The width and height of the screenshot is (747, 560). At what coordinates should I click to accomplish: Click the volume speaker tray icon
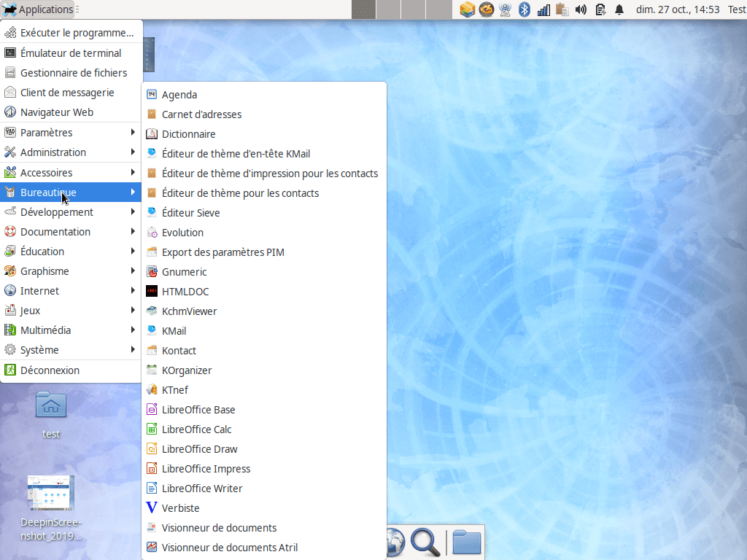pos(581,9)
